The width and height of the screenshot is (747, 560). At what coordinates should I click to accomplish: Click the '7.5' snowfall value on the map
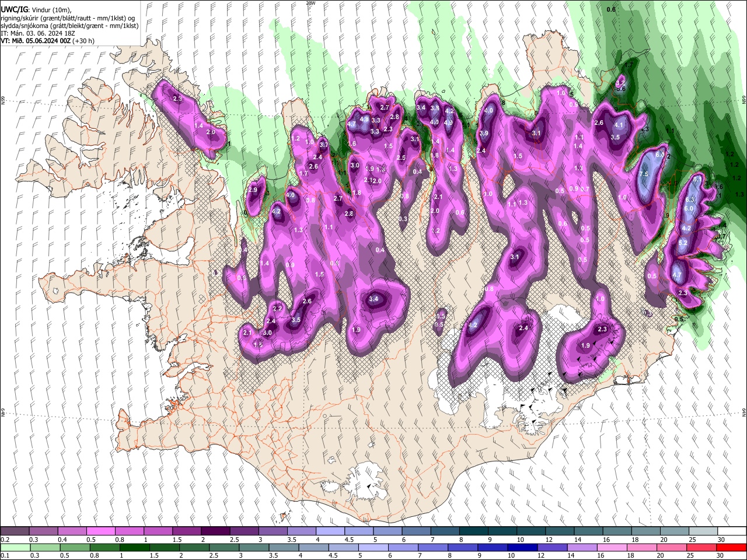coord(644,174)
